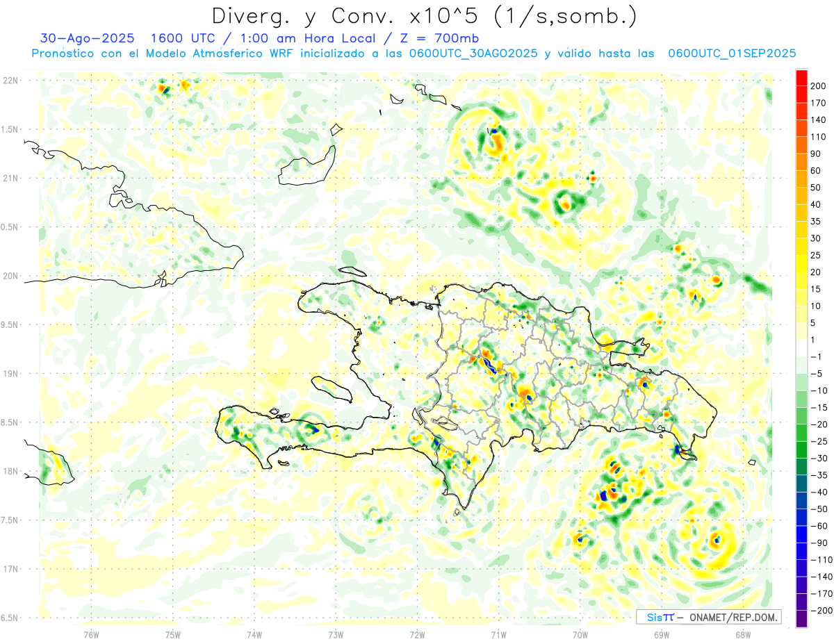This screenshot has height=644, width=834.
Task: Click the legend value '-20'
Action: tap(820, 424)
